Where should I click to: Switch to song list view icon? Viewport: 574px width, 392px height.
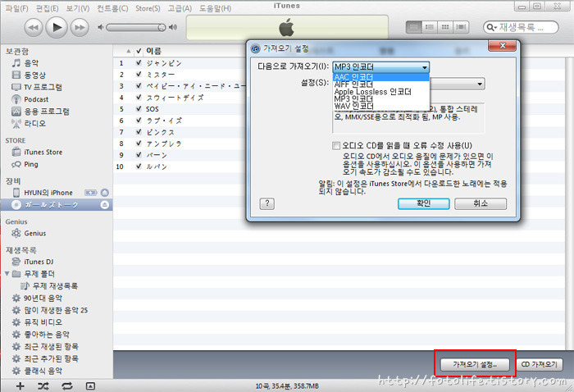point(413,27)
